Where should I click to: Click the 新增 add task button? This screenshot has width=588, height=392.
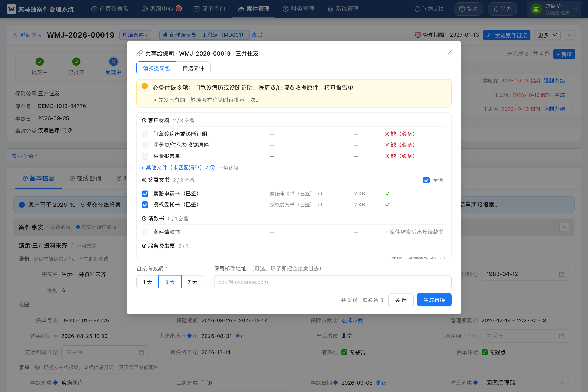pos(564,54)
